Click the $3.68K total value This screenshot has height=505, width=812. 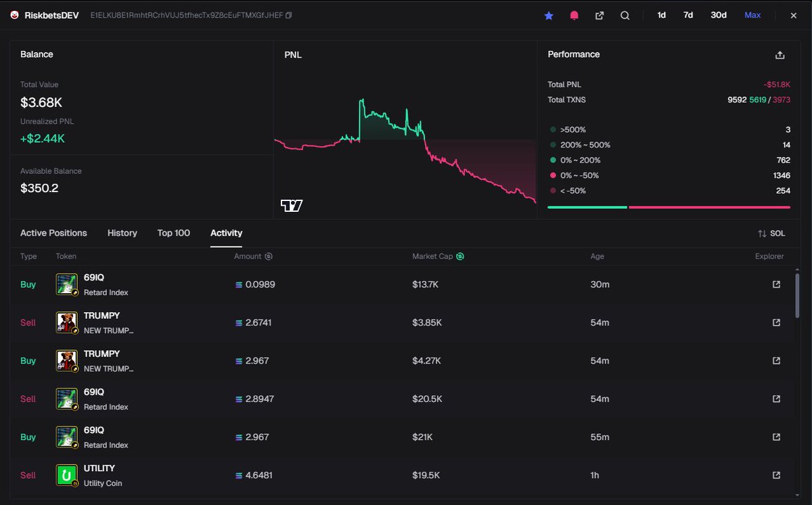[41, 103]
